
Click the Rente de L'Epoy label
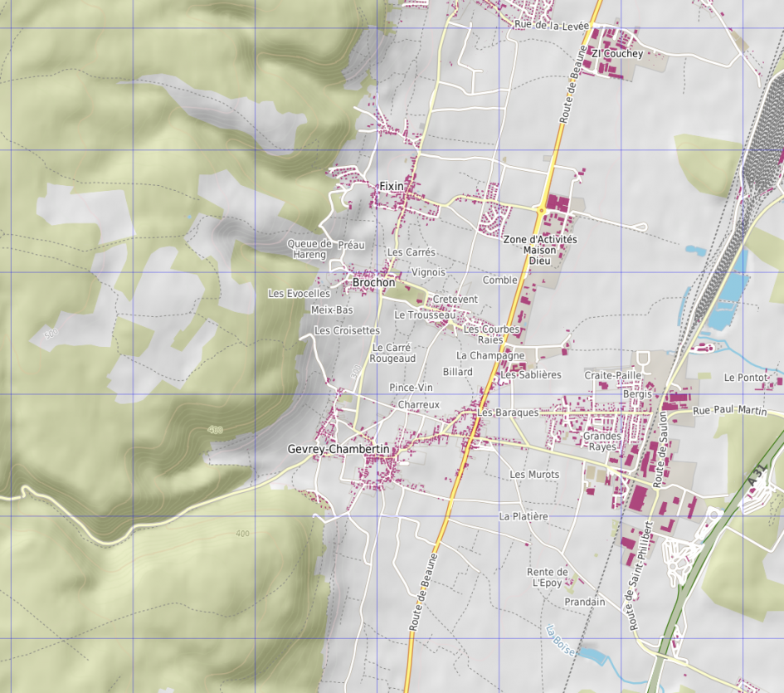pos(548,578)
